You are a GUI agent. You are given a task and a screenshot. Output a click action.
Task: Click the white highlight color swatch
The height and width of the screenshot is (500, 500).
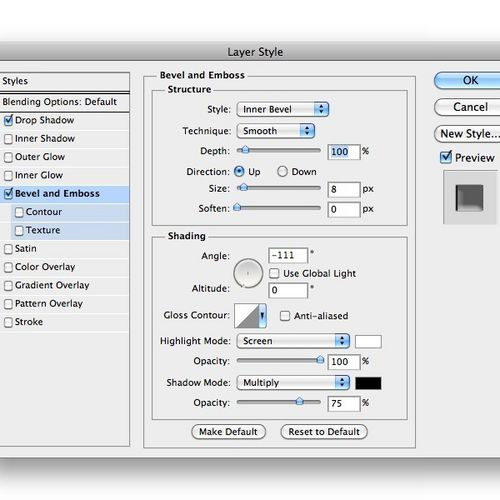coord(368,342)
